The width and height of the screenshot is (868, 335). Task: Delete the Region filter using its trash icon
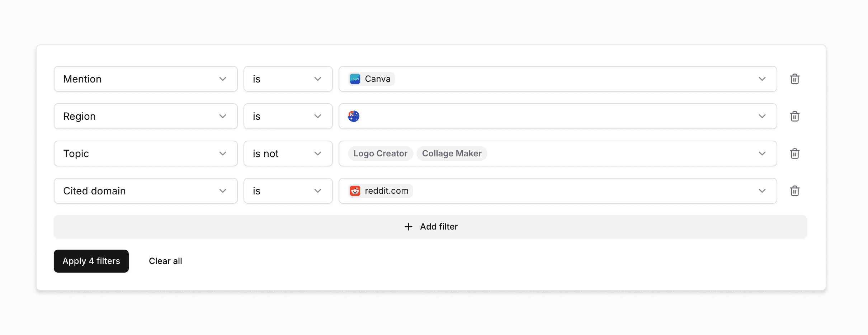[x=795, y=116]
